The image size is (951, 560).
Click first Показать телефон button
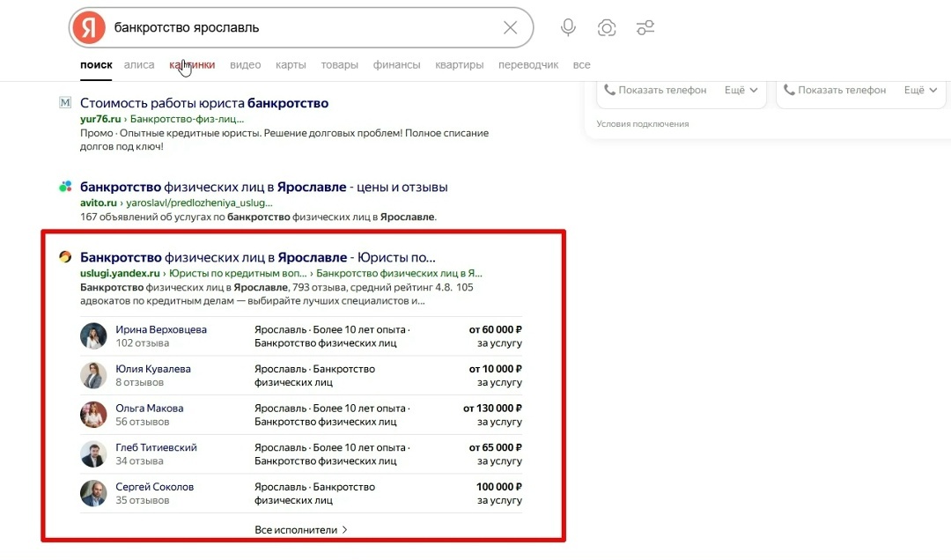coord(656,90)
